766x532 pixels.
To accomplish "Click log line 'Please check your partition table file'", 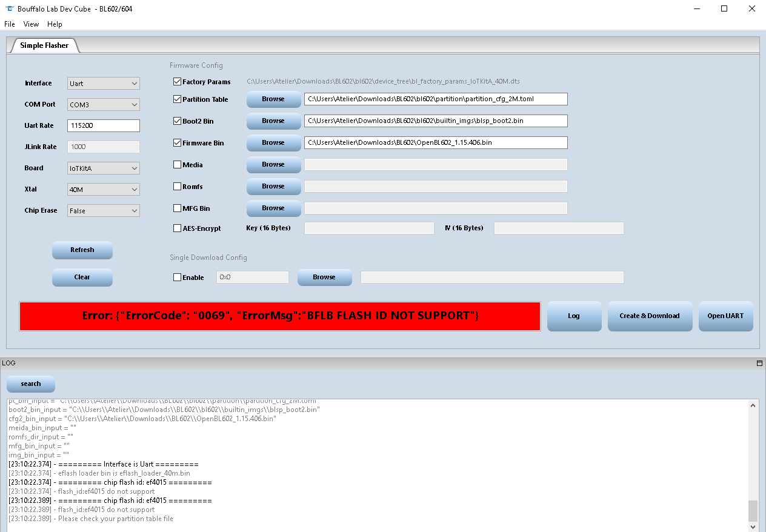I will pos(91,519).
